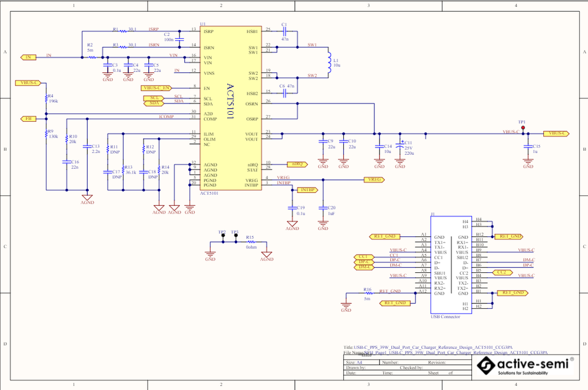The height and width of the screenshot is (390, 588).
Task: Click the VBUS-A output port arrow
Action: (x=556, y=134)
